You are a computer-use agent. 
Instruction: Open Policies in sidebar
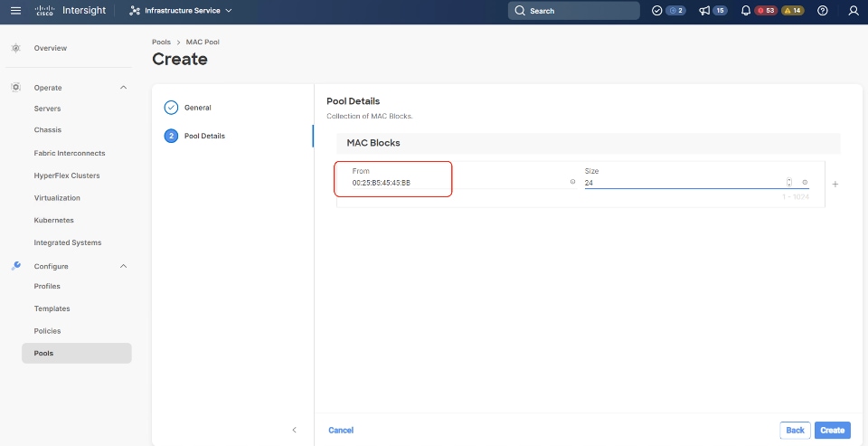click(47, 331)
